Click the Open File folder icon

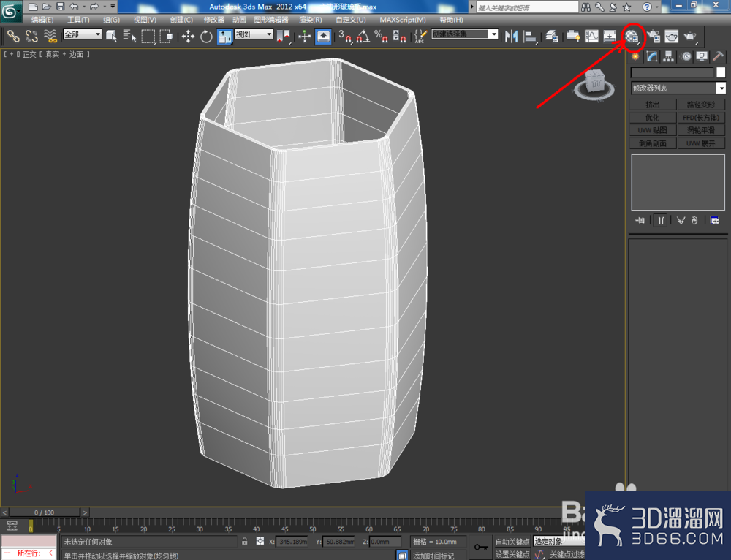[47, 7]
